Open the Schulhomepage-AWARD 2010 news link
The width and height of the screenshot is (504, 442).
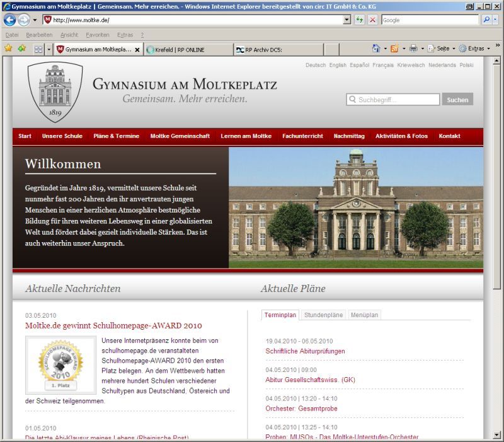coord(113,326)
